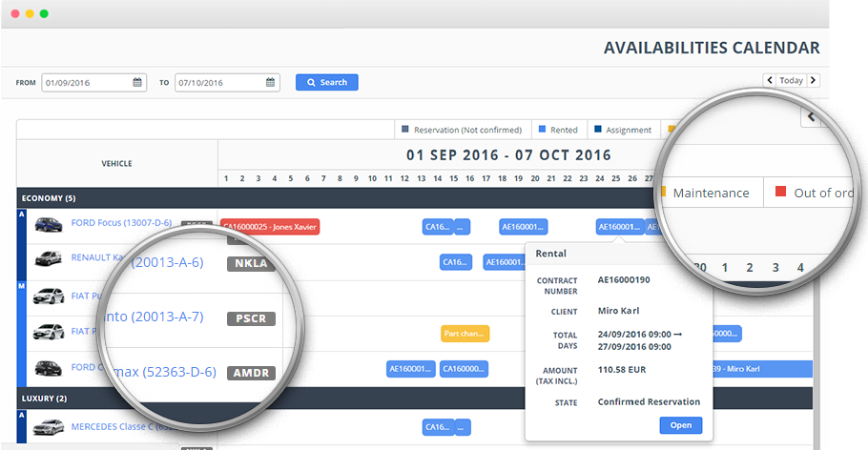Click the magnified PSCR badge
868x450 pixels.
click(x=251, y=318)
